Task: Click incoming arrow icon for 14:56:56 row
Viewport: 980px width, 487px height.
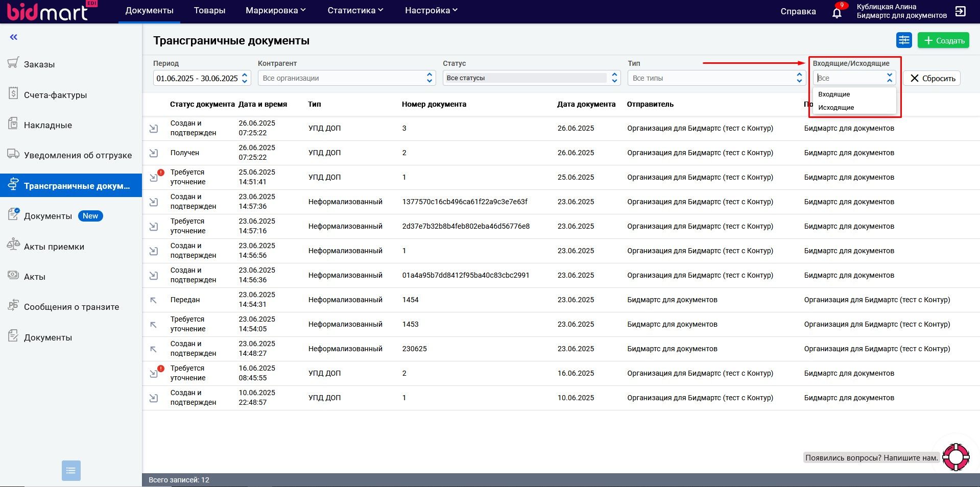Action: pos(153,251)
